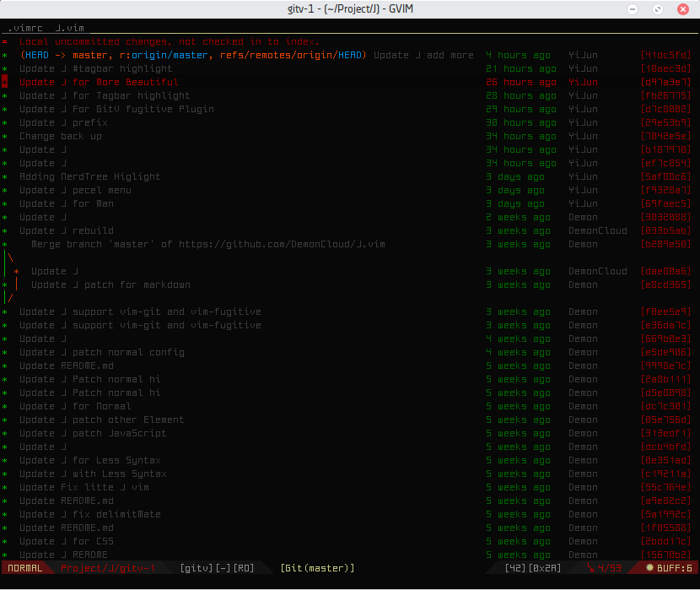
Task: Select commit 'Adding NerdTree Higlight'
Action: tap(89, 176)
